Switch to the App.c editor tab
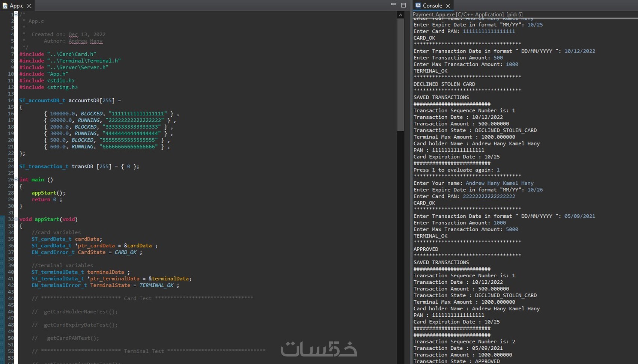638x364 pixels. 17,6
